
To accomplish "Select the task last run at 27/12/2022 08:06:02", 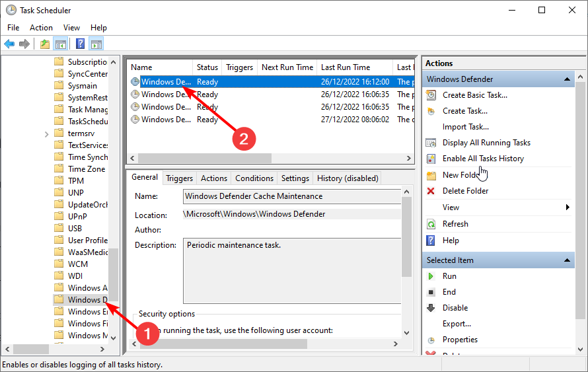I will click(271, 120).
